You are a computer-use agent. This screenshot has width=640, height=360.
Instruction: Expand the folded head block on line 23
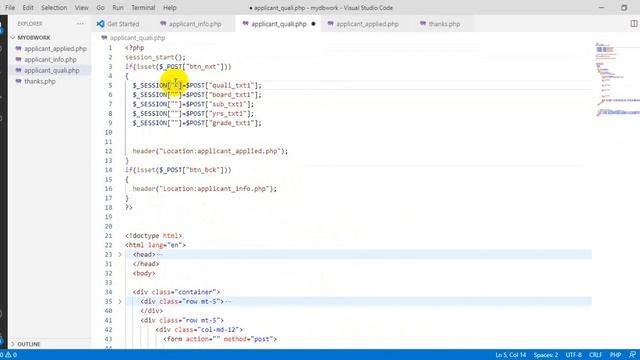pos(120,255)
